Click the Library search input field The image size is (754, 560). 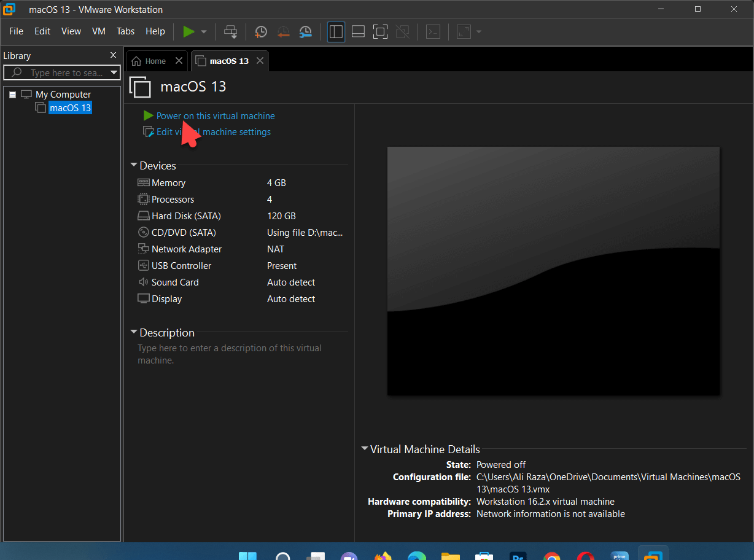[66, 73]
